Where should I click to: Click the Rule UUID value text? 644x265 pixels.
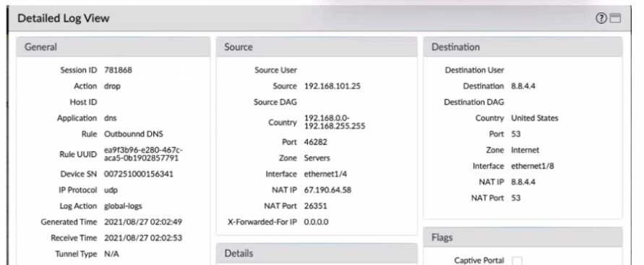pyautogui.click(x=143, y=154)
